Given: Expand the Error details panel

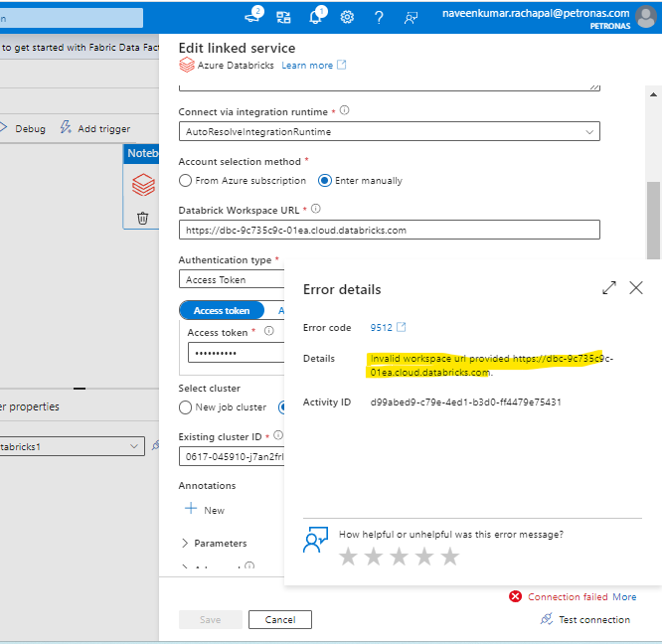Looking at the screenshot, I should pyautogui.click(x=609, y=288).
